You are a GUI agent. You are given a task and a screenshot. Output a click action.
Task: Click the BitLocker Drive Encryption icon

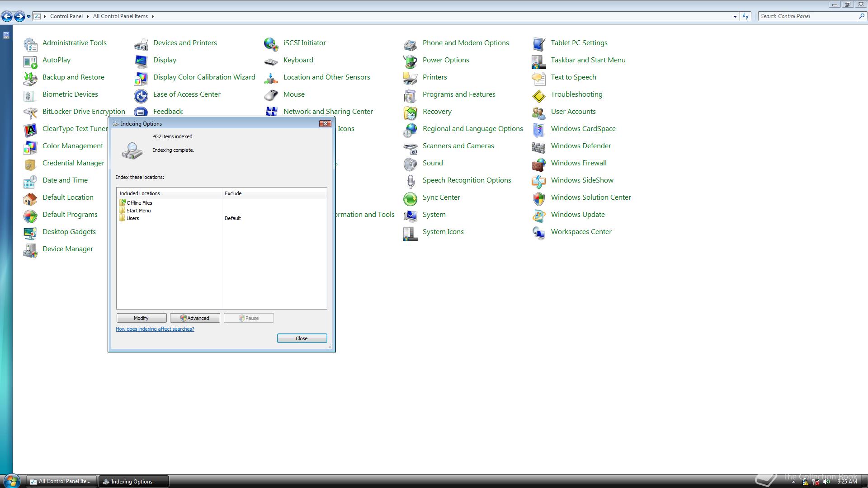pyautogui.click(x=30, y=113)
